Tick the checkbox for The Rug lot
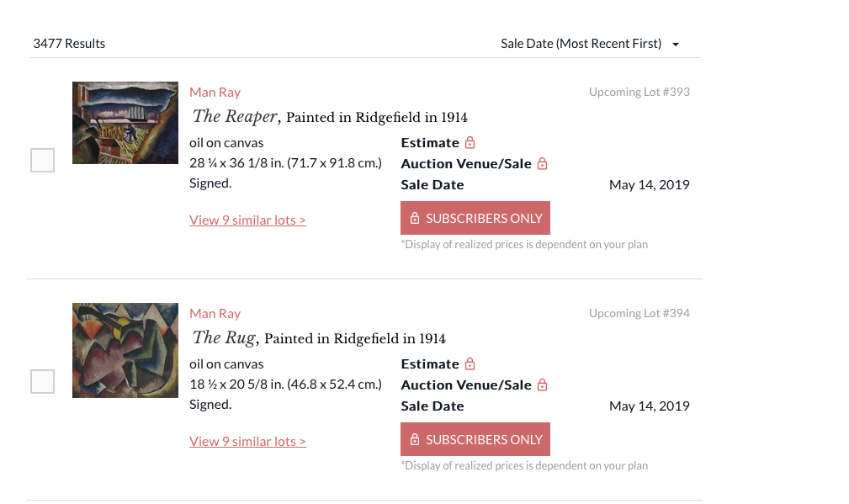The image size is (849, 504). point(42,382)
